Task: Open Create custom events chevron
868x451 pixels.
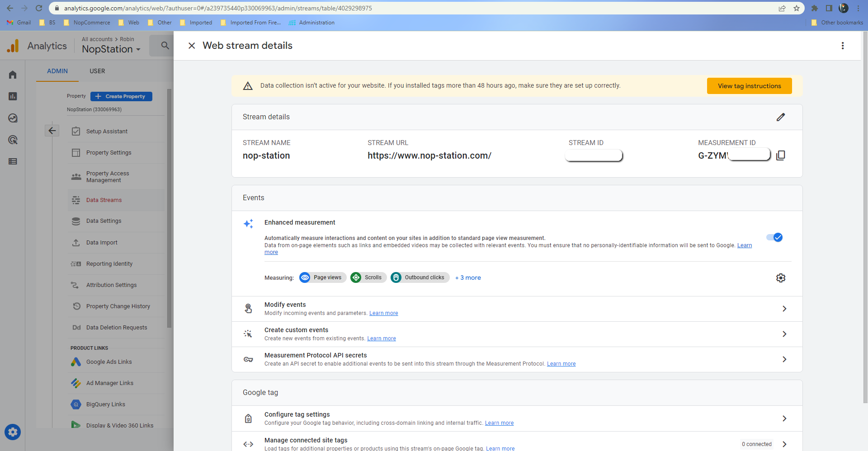Action: [x=784, y=334]
